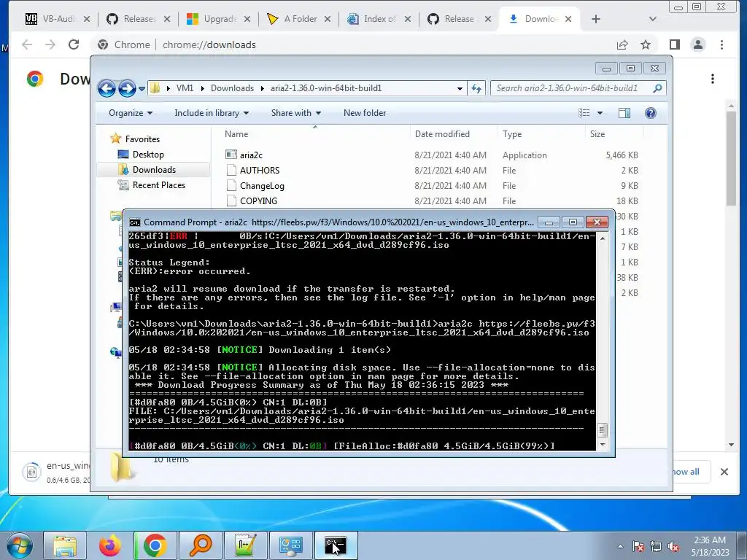Viewport: 747px width, 560px height.
Task: Expand the Organize menu
Action: (x=131, y=113)
